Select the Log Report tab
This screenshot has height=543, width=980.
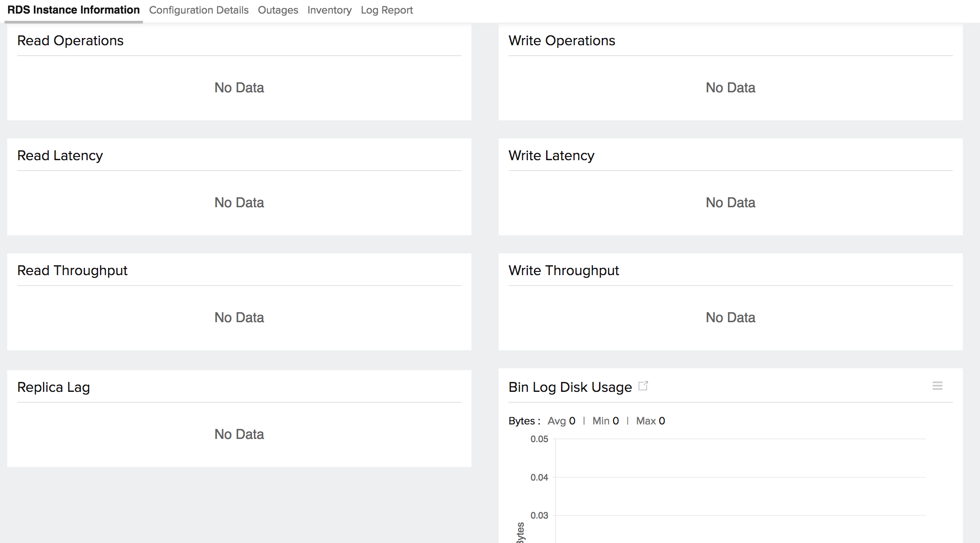click(386, 10)
